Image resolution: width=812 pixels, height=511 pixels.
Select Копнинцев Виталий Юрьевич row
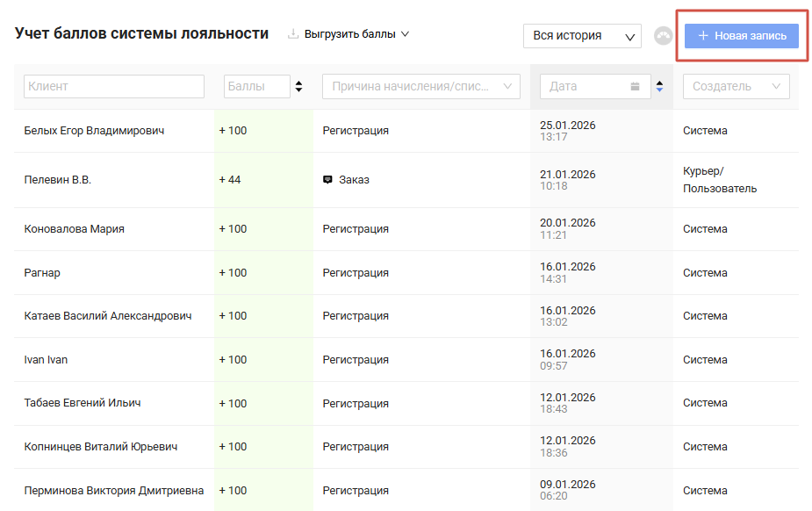pos(100,447)
